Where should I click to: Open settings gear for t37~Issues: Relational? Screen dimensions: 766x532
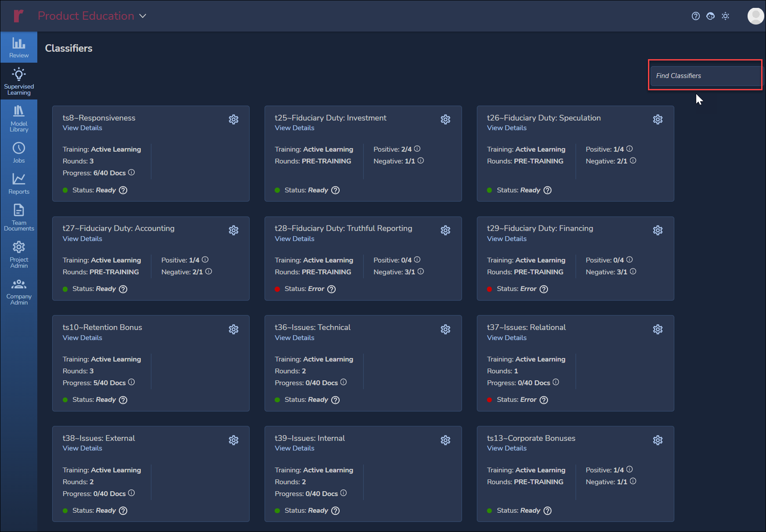[658, 329]
